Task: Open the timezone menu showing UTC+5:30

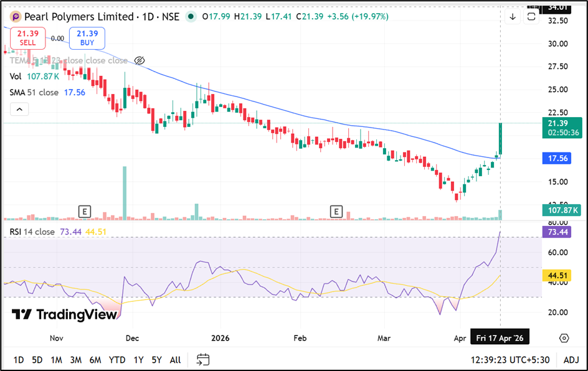Action: click(512, 359)
